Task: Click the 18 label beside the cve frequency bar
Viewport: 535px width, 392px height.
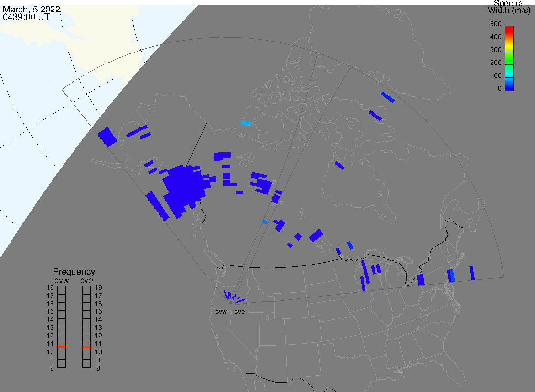Action: click(x=98, y=287)
